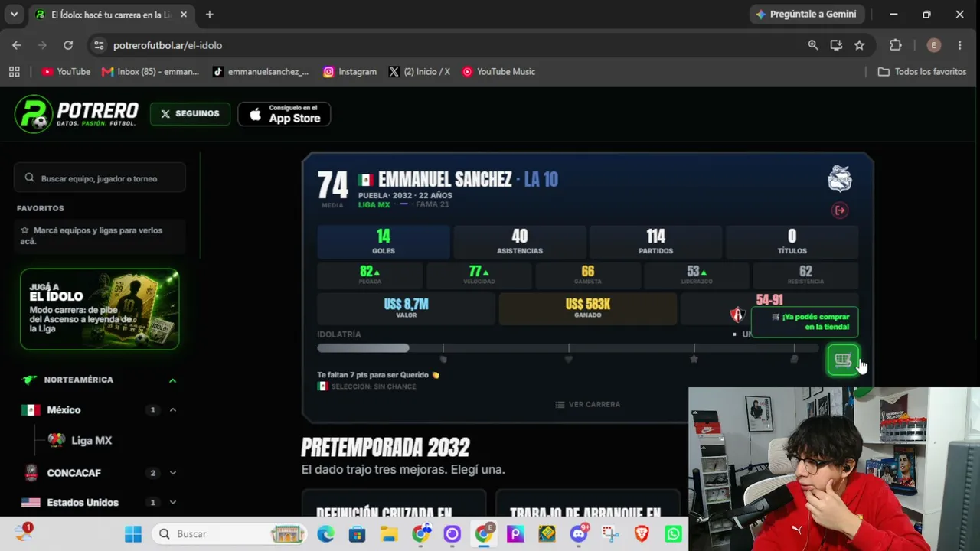
Task: Reload the page with the refresh icon
Action: (68, 45)
